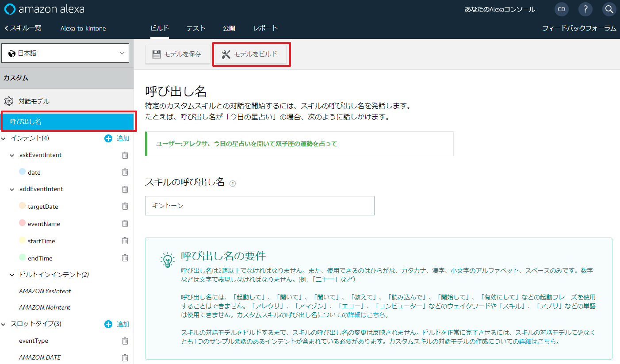This screenshot has height=364, width=620.
Task: Delete the startTime slot via trash icon
Action: coord(125,241)
